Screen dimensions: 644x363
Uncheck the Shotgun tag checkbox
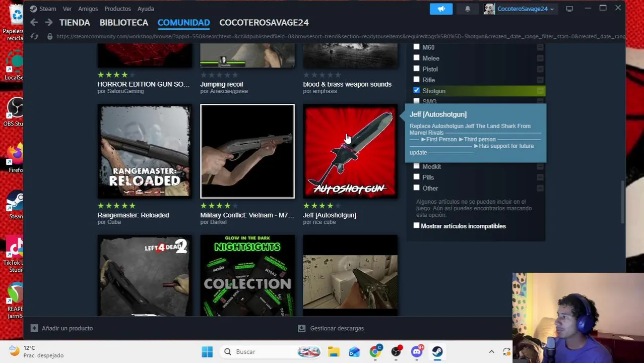[x=416, y=90]
